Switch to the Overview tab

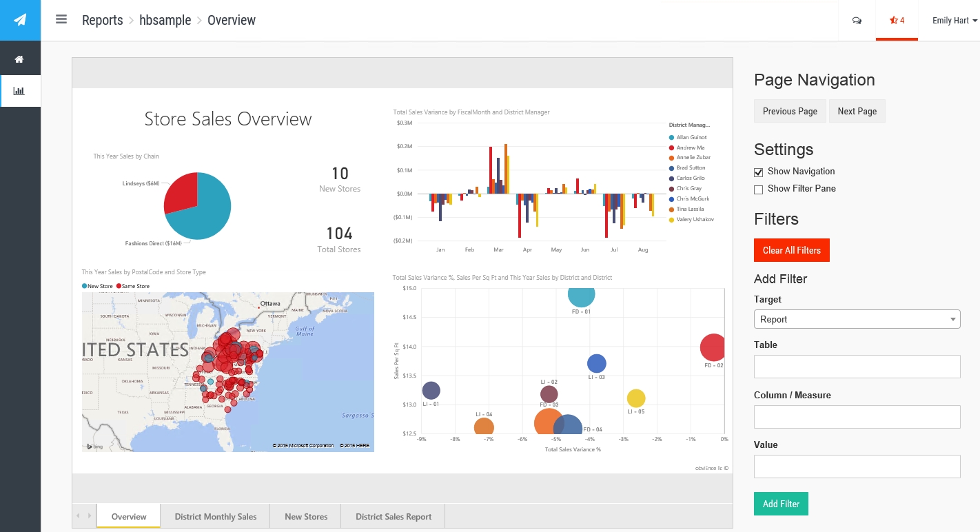(x=129, y=516)
